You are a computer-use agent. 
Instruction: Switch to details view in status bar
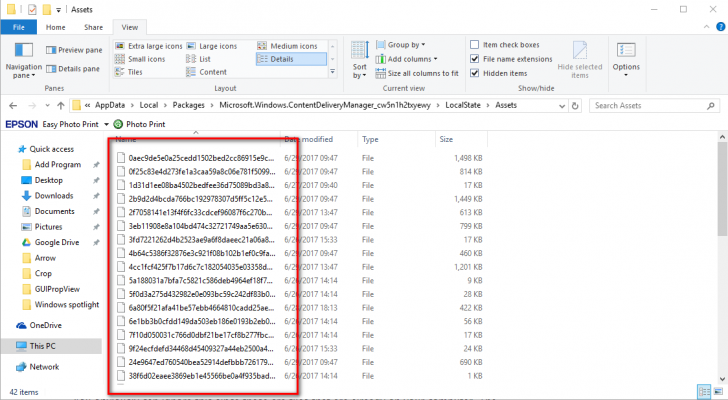(x=704, y=392)
